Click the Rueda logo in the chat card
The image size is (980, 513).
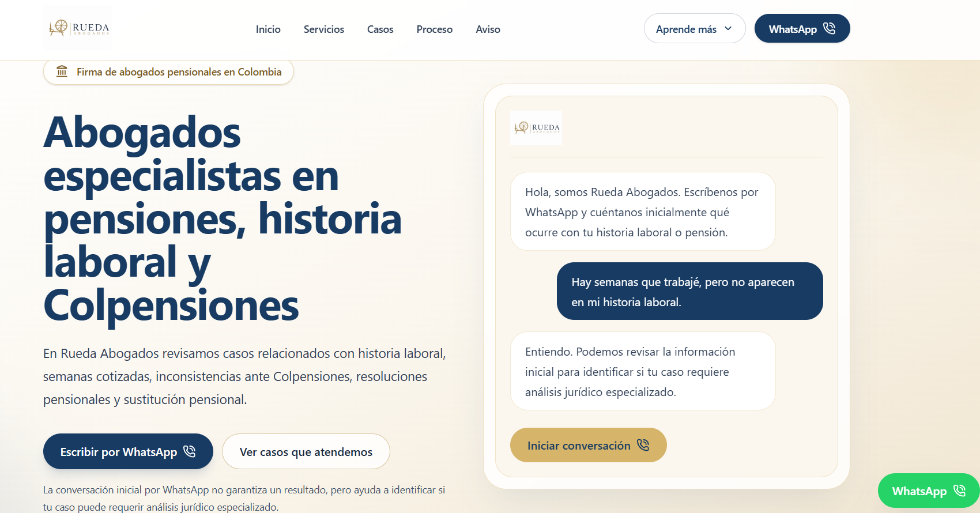(x=536, y=127)
